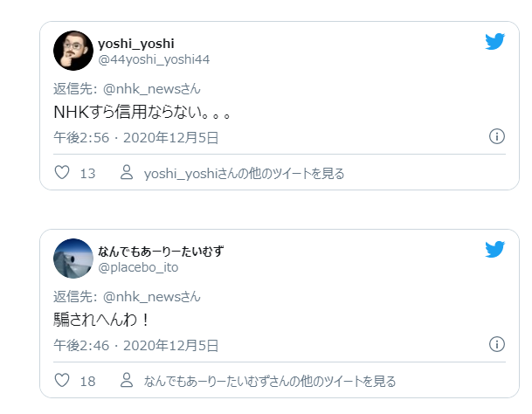Open the 午後2:56 · 2020年12月5日 timestamp
Image resolution: width=532 pixels, height=414 pixels.
pos(135,138)
